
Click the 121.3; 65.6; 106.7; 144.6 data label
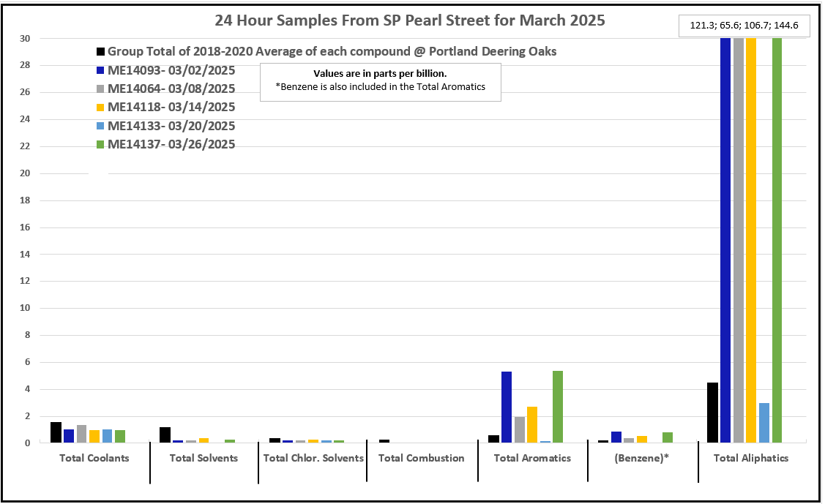point(744,26)
